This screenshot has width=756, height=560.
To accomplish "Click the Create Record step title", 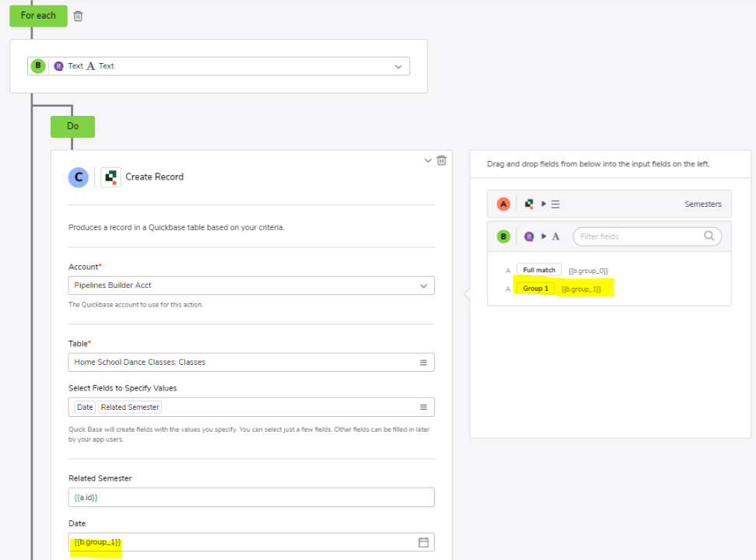I will click(154, 177).
